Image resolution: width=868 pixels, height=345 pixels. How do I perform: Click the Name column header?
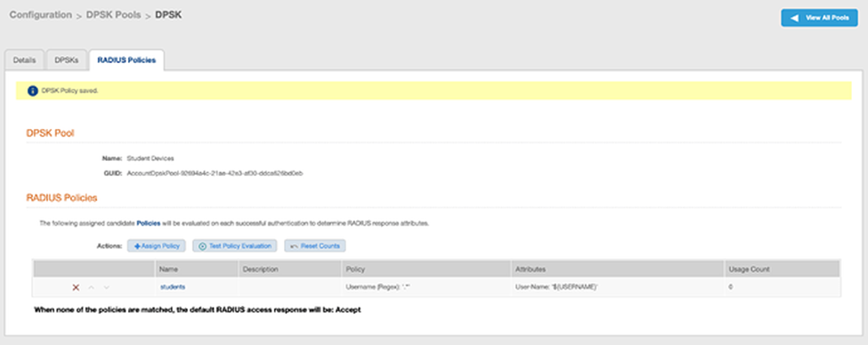point(197,269)
